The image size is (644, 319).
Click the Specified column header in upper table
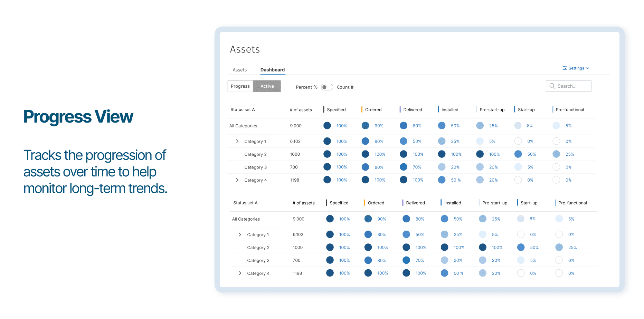tap(336, 110)
